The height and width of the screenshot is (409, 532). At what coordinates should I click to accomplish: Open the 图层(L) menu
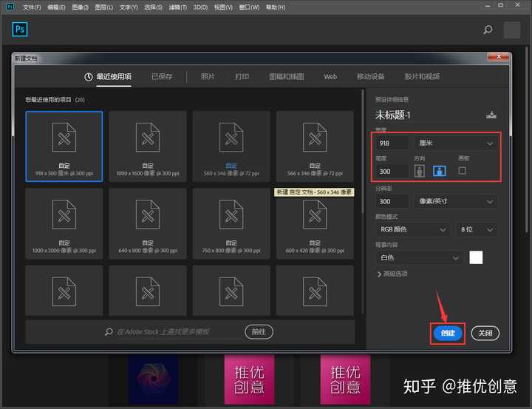(104, 7)
